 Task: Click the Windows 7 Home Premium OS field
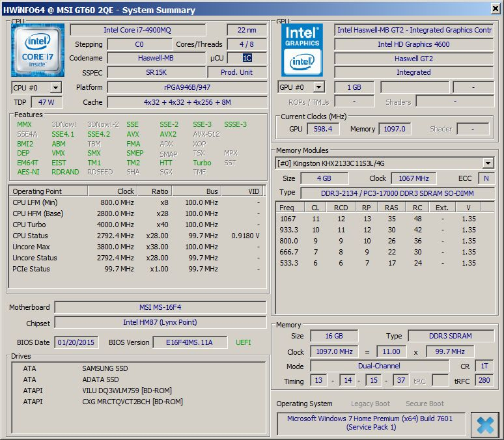coord(371,423)
